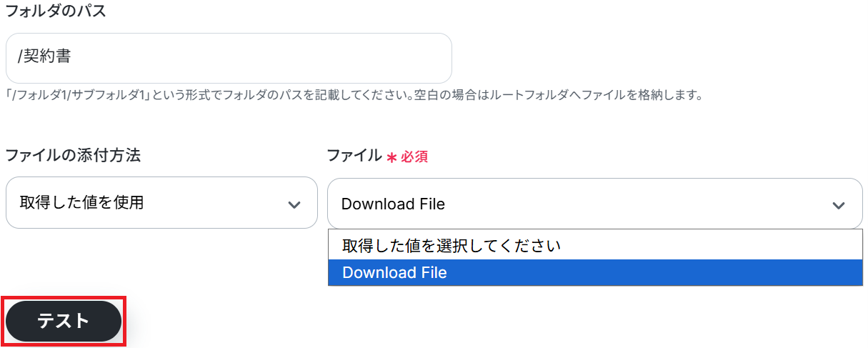868x348 pixels.
Task: Click the 「/フォルダ1/サブフォルダ1」 example in hint text
Action: click(x=76, y=95)
